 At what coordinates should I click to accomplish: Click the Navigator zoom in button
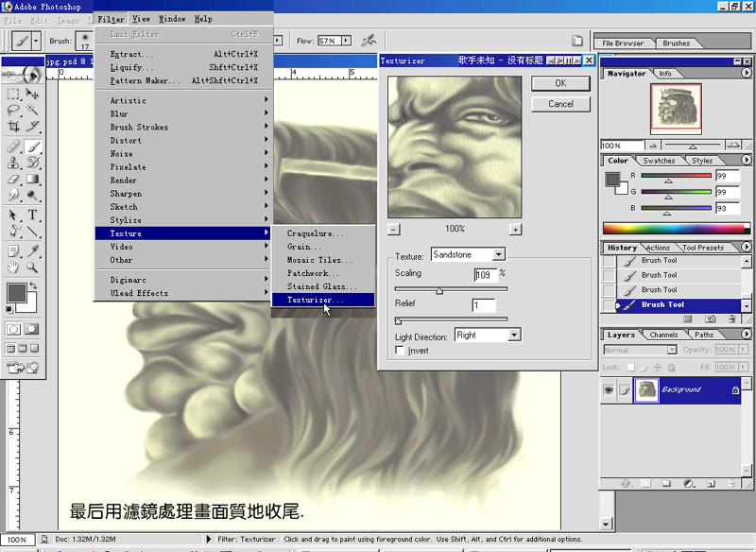pos(733,146)
